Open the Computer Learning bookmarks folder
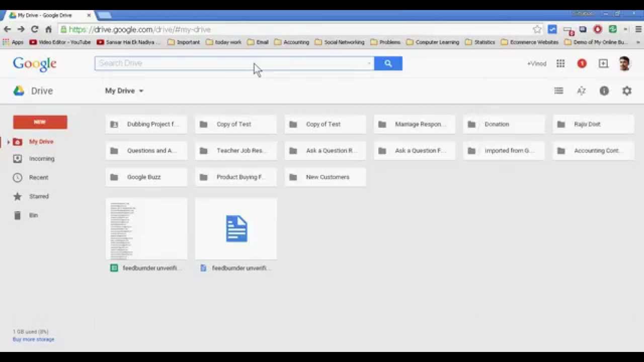Image resolution: width=644 pixels, height=362 pixels. click(x=433, y=42)
